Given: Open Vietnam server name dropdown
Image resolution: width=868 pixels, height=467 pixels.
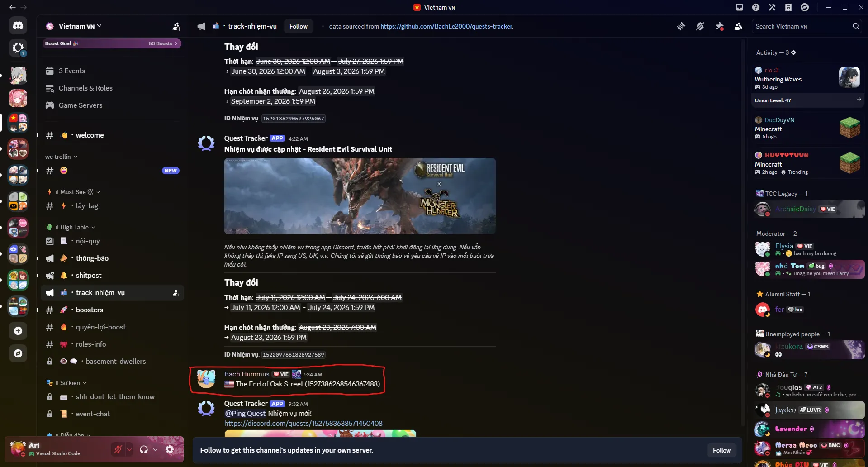Looking at the screenshot, I should [80, 26].
